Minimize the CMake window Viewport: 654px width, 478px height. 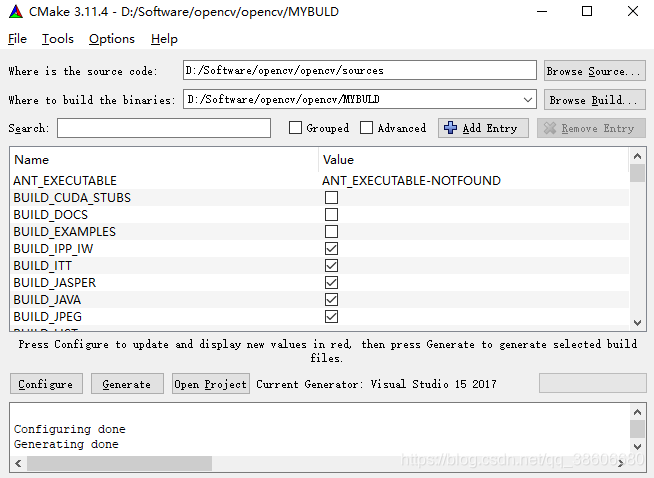coord(542,12)
